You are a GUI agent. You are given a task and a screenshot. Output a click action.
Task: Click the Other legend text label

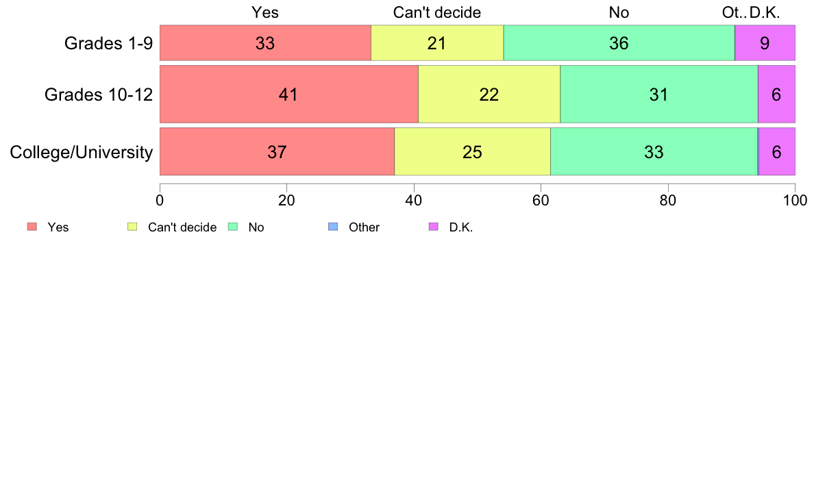tap(364, 227)
